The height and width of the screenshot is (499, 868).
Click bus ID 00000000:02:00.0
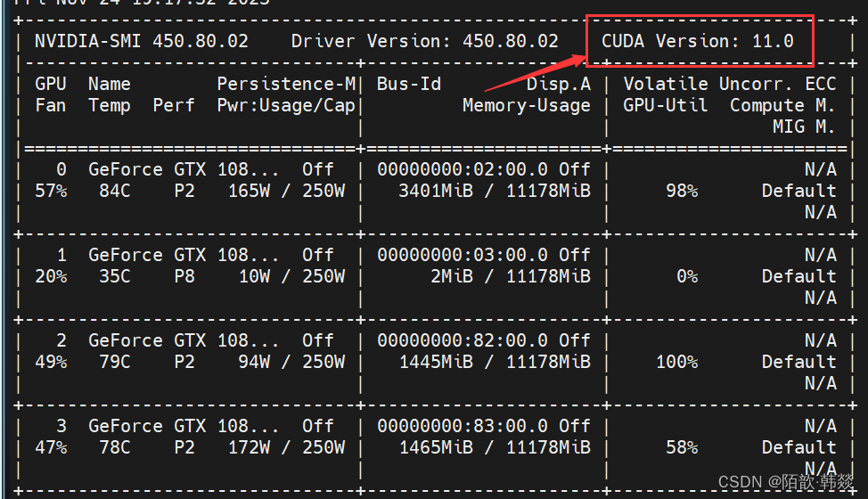coord(463,169)
